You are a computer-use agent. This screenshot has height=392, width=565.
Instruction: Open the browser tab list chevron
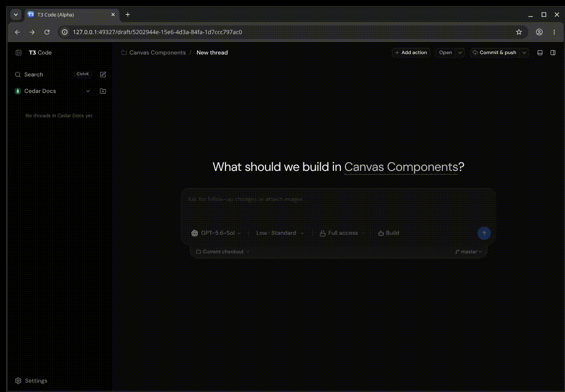click(x=16, y=15)
